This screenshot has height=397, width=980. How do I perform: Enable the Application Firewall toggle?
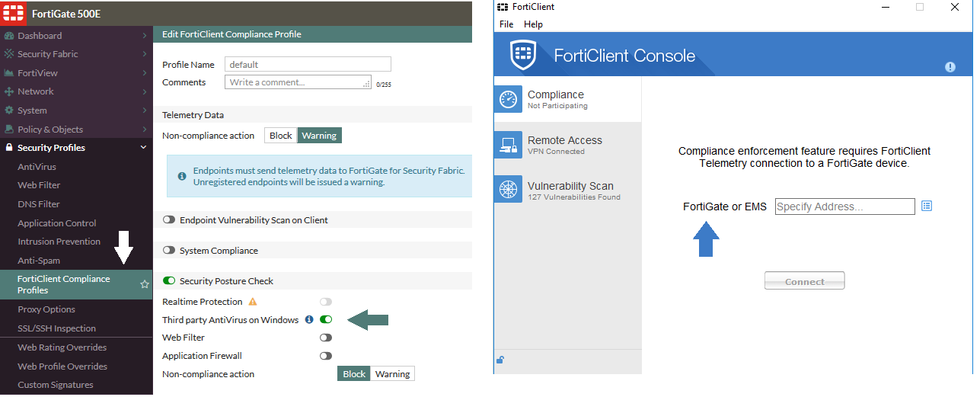coord(326,356)
